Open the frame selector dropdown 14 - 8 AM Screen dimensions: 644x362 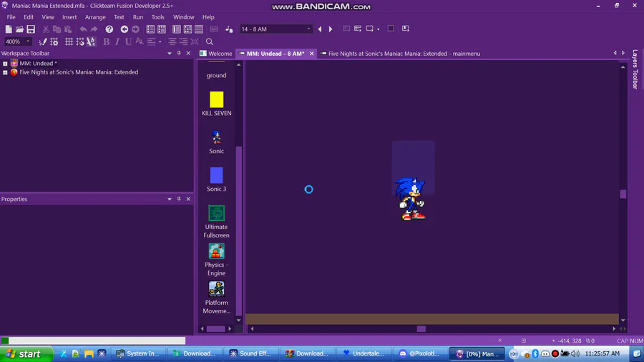tap(276, 29)
